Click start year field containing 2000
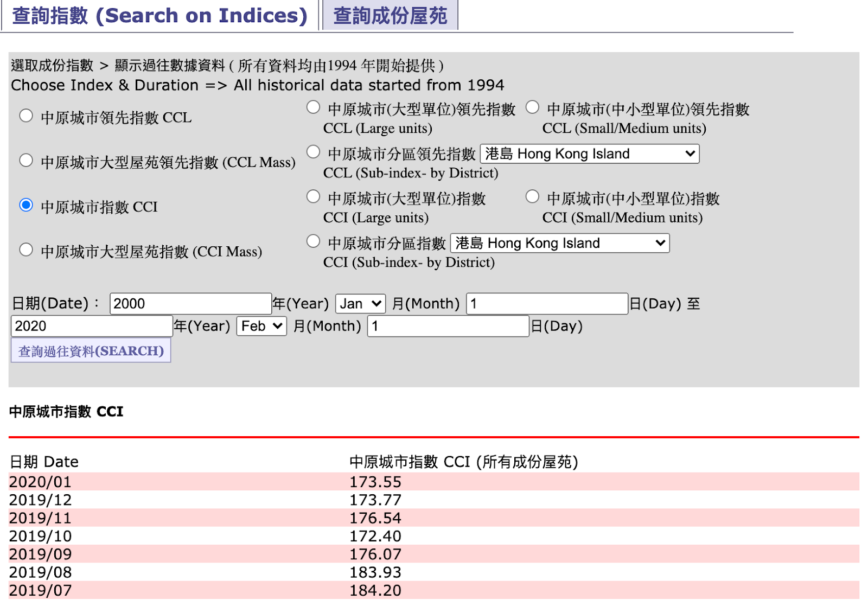 (x=190, y=304)
